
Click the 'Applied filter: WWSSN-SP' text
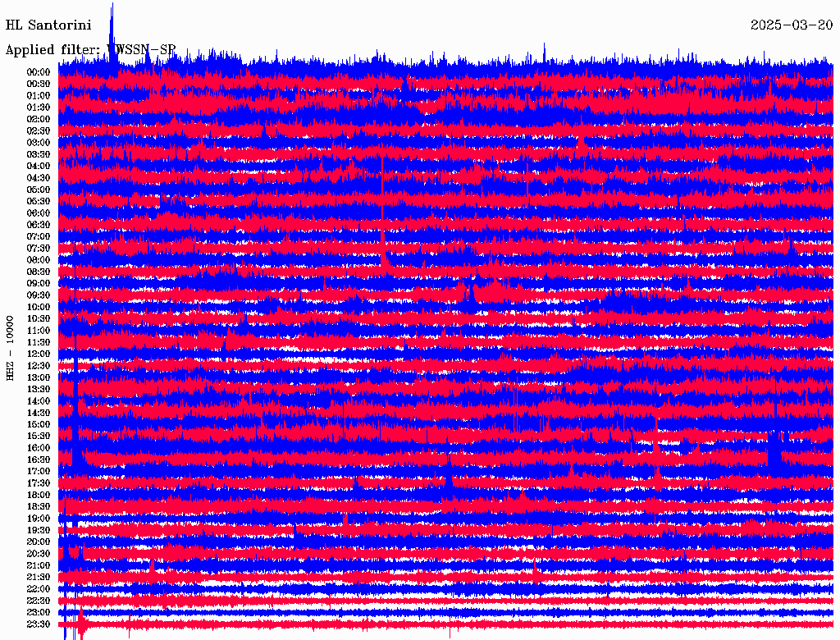pos(90,50)
